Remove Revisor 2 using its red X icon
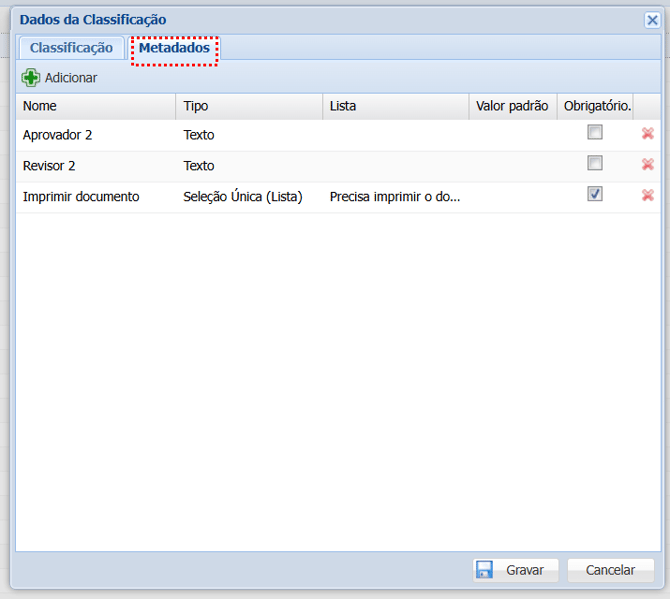 (x=647, y=165)
